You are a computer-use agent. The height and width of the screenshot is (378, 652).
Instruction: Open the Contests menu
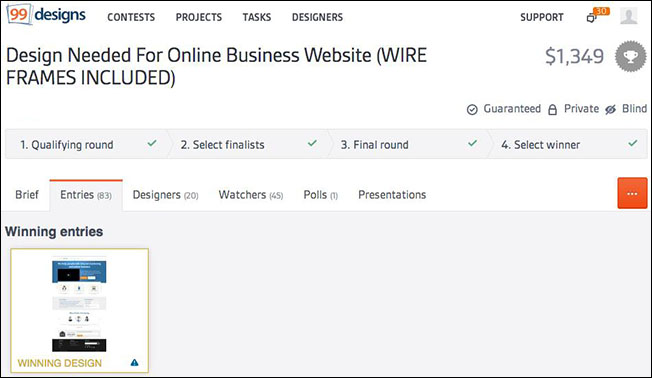[x=131, y=17]
